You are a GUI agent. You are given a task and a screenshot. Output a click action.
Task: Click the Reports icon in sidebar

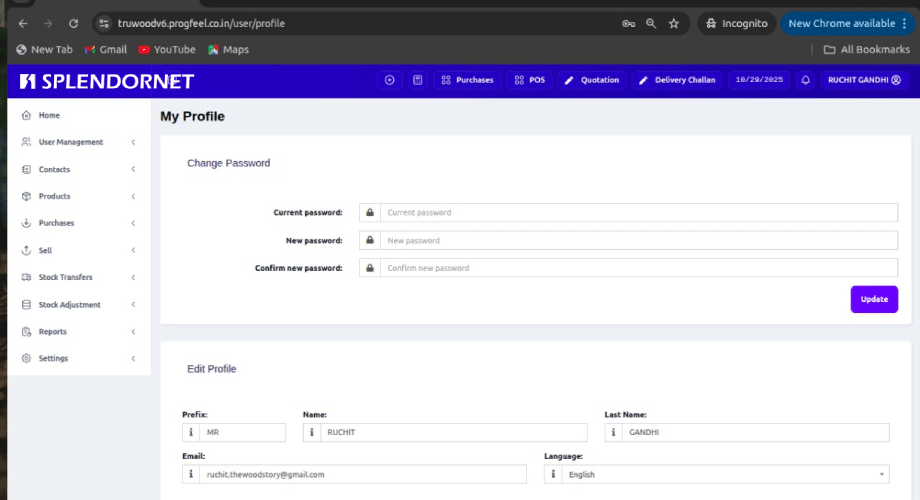click(x=27, y=331)
